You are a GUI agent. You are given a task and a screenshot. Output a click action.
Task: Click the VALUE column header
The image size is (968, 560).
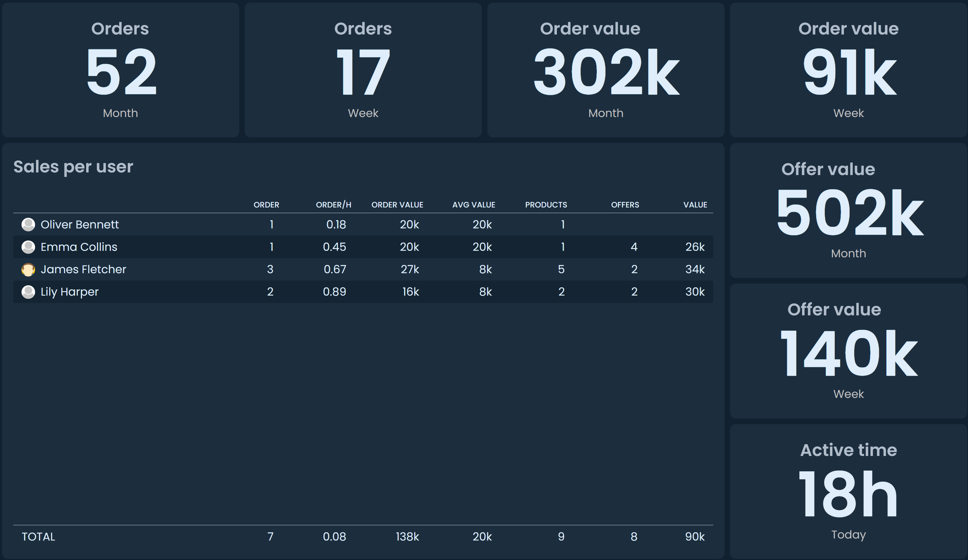point(694,205)
